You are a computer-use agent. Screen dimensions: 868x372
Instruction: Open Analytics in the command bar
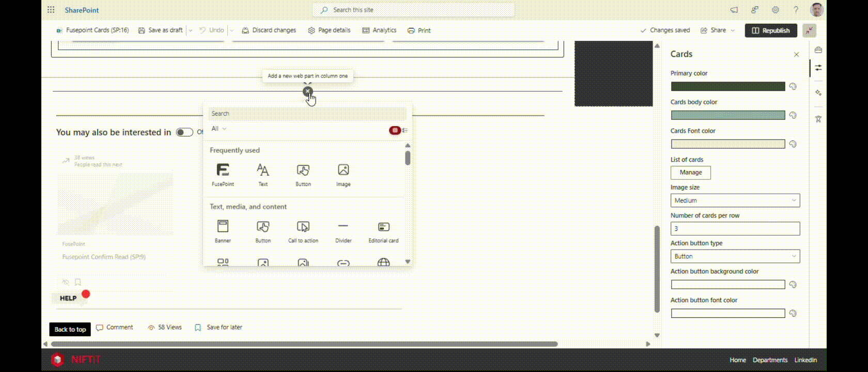click(379, 30)
